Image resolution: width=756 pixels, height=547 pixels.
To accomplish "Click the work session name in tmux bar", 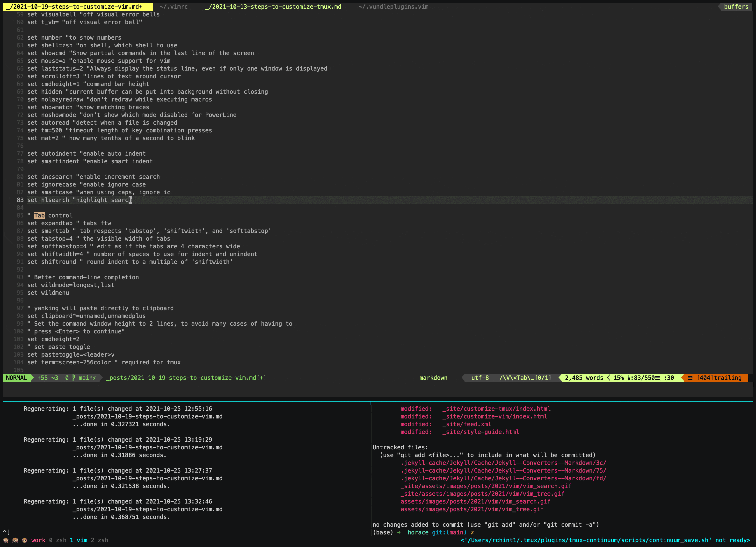I will (38, 540).
